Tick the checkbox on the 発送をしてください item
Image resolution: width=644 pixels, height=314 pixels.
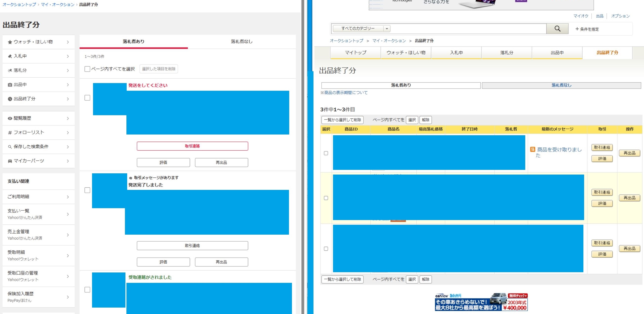coord(87,98)
